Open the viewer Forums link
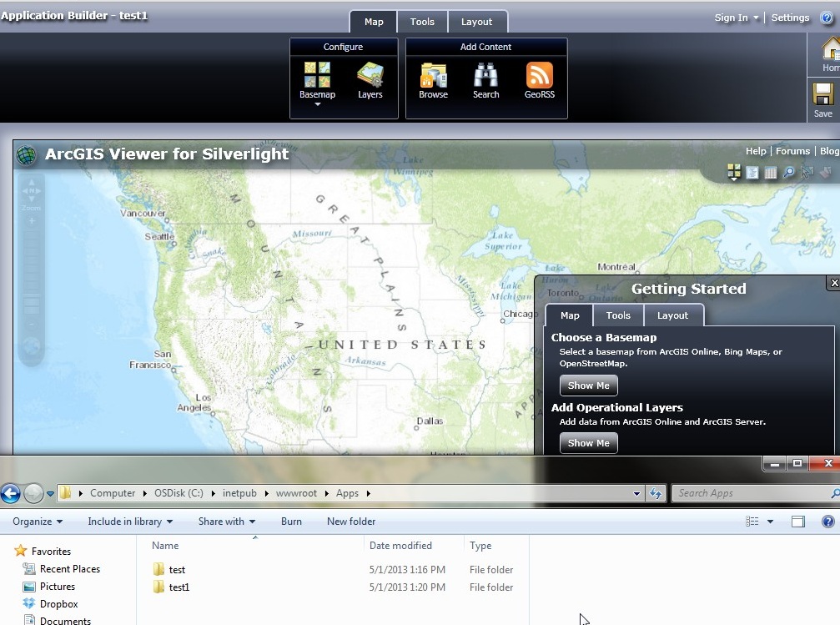Screen dimensions: 840x625 click(792, 151)
